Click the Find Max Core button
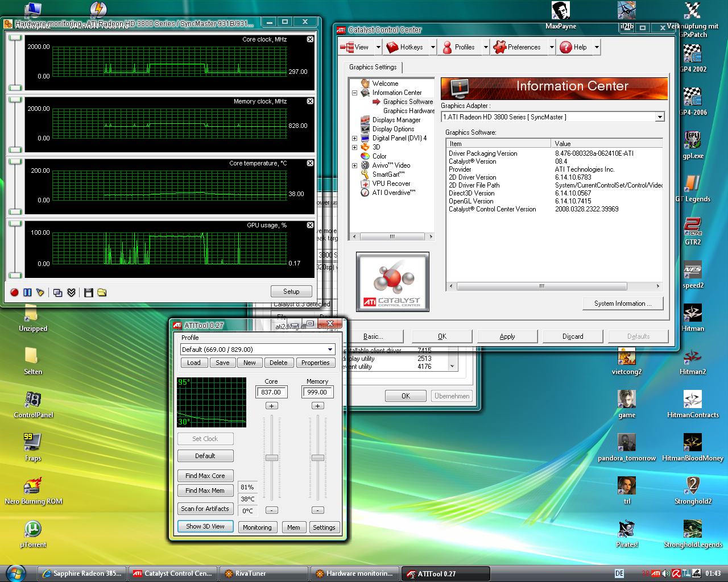 [205, 476]
